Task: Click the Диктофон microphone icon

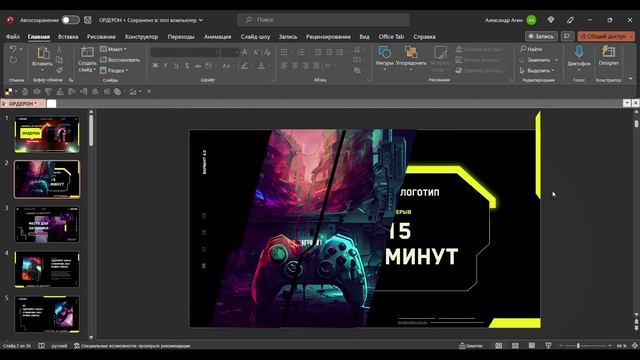Action: coord(579,52)
